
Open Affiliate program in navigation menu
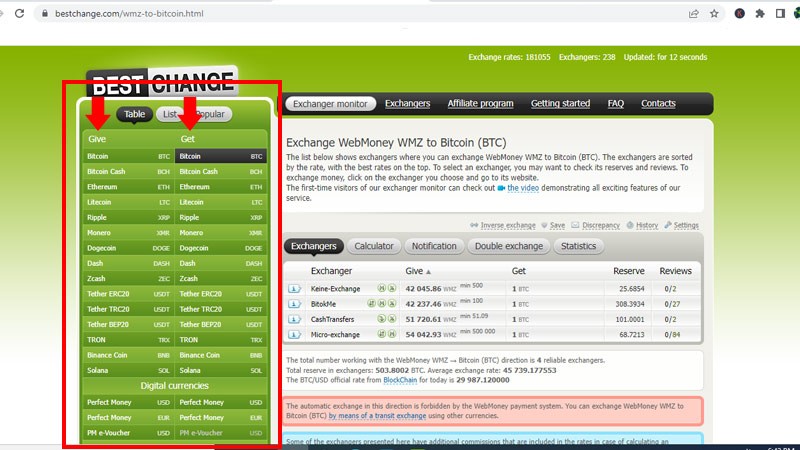coord(480,103)
